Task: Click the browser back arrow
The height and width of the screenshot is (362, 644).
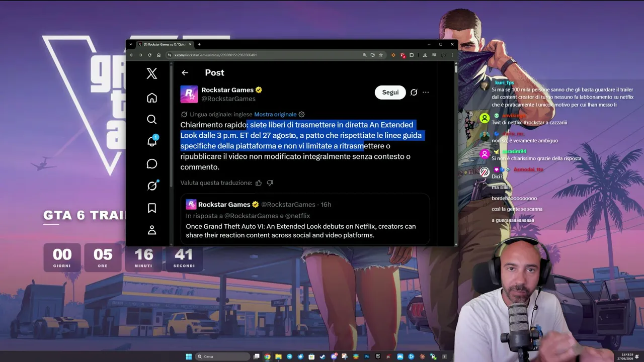Action: (x=132, y=55)
